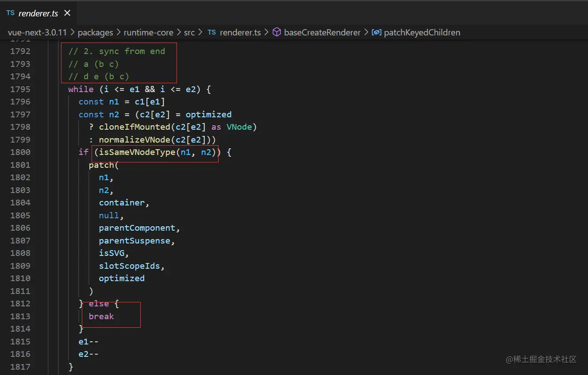588x375 pixels.
Task: Click 'const n1 = c1[e1]' line
Action: click(122, 102)
